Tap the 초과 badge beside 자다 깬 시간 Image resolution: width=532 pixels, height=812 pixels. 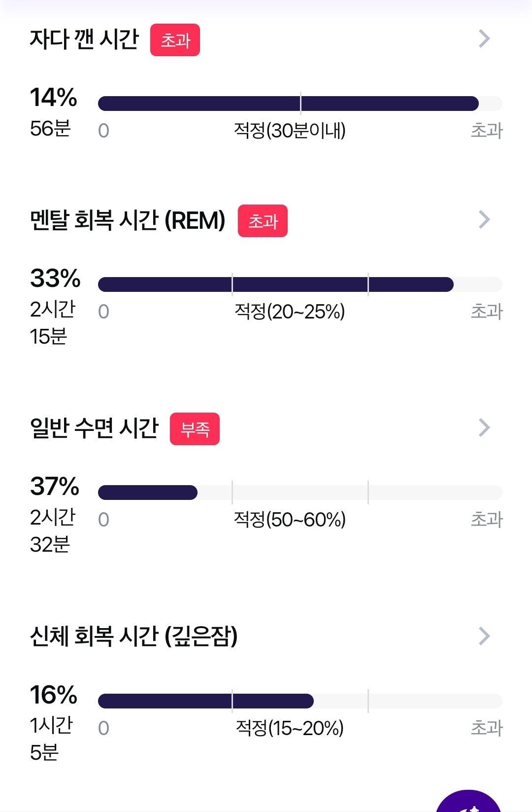175,40
